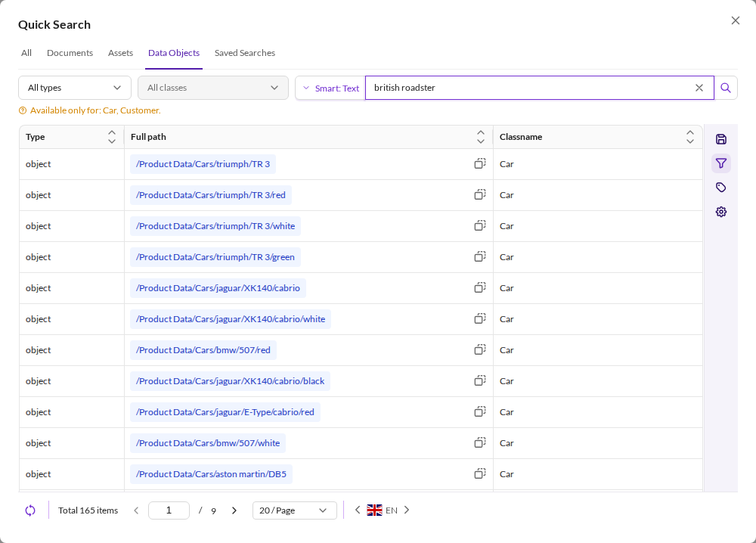Go to the previous results page
This screenshot has width=756, height=543.
pyautogui.click(x=136, y=510)
